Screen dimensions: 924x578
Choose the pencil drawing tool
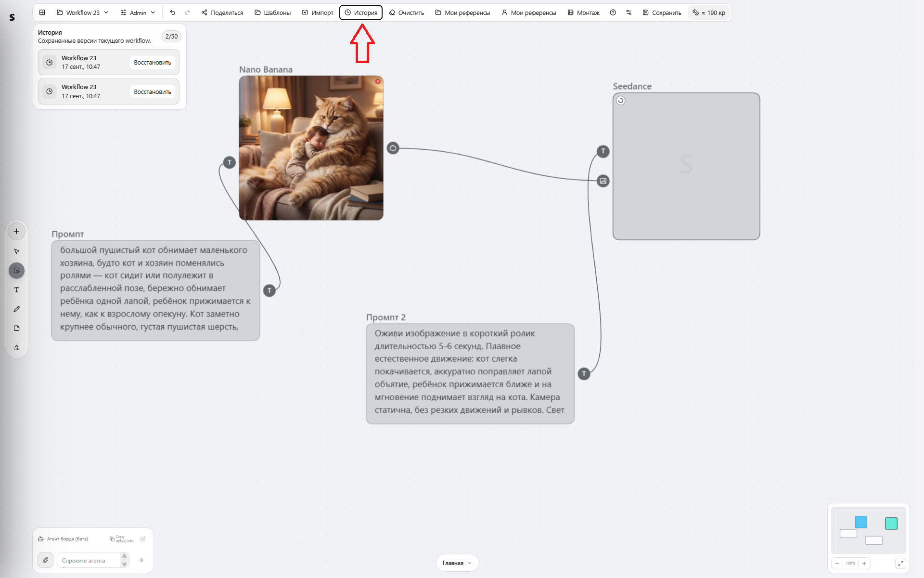point(17,309)
